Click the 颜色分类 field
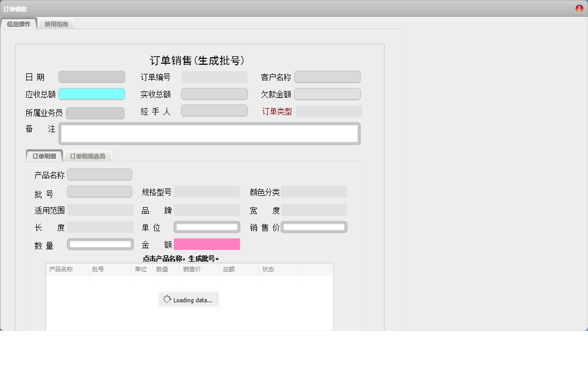This screenshot has height=381, width=588. (314, 192)
